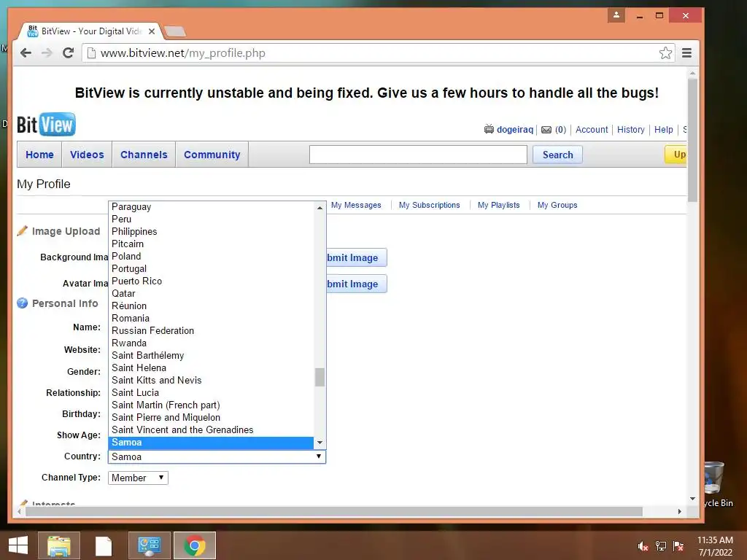Click the page horizontal scrollbar
Image resolution: width=747 pixels, height=560 pixels.
(333, 511)
